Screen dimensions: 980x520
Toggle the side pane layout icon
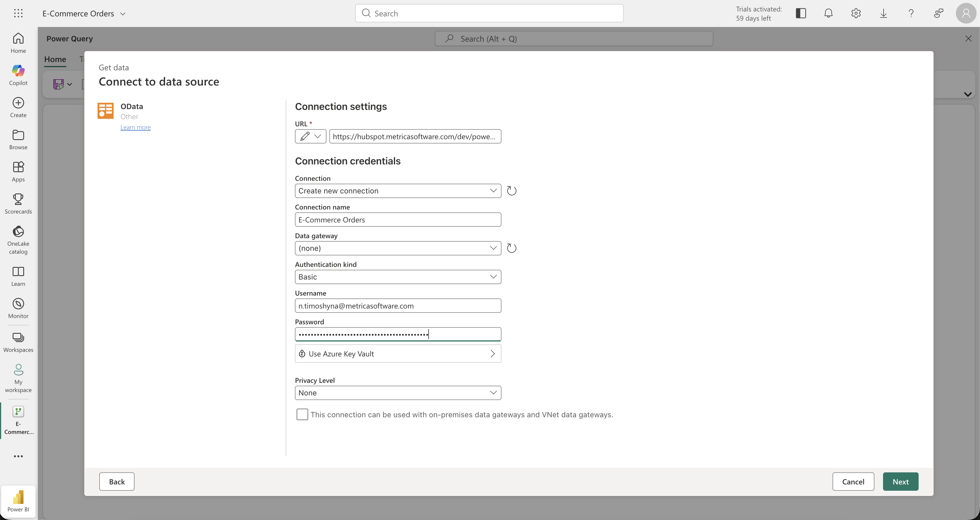tap(801, 13)
